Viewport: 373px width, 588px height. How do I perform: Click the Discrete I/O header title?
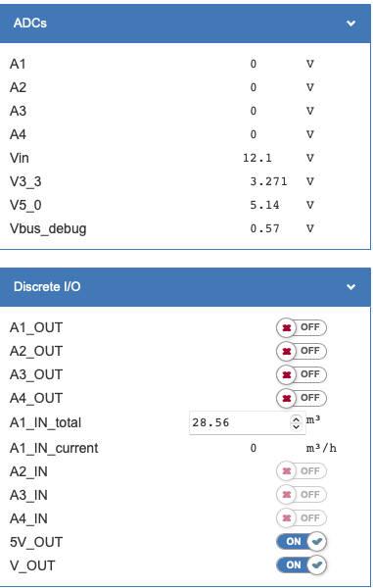(47, 287)
